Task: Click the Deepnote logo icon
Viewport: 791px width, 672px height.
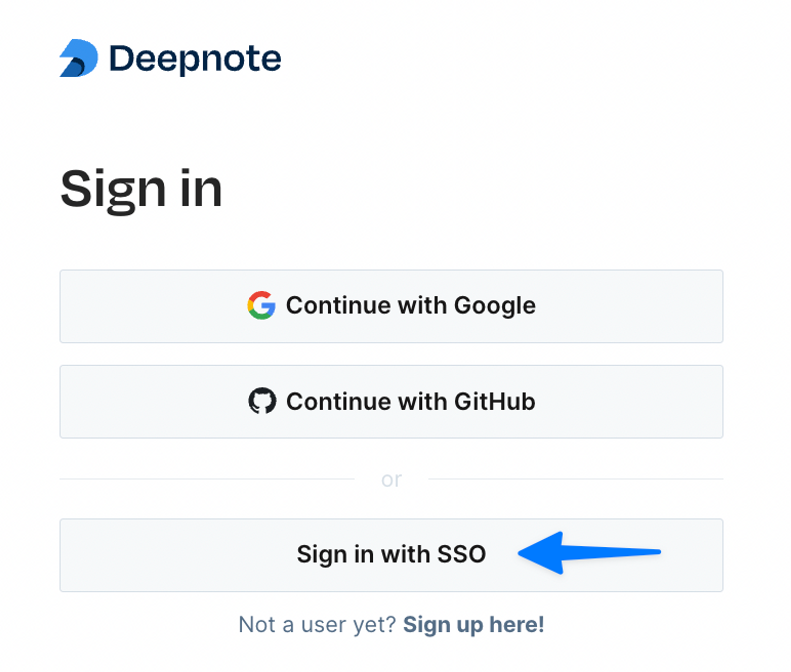Action: (x=79, y=58)
